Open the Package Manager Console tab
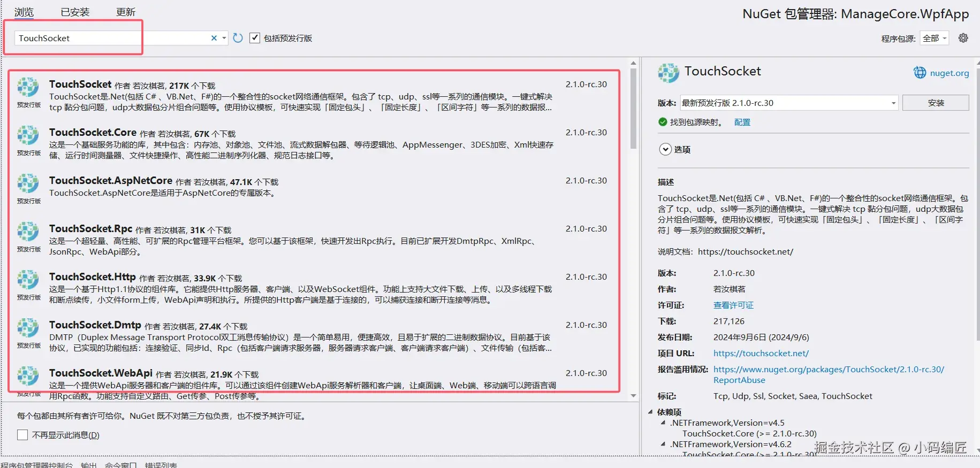Viewport: 980px width, 468px height. pos(36,465)
